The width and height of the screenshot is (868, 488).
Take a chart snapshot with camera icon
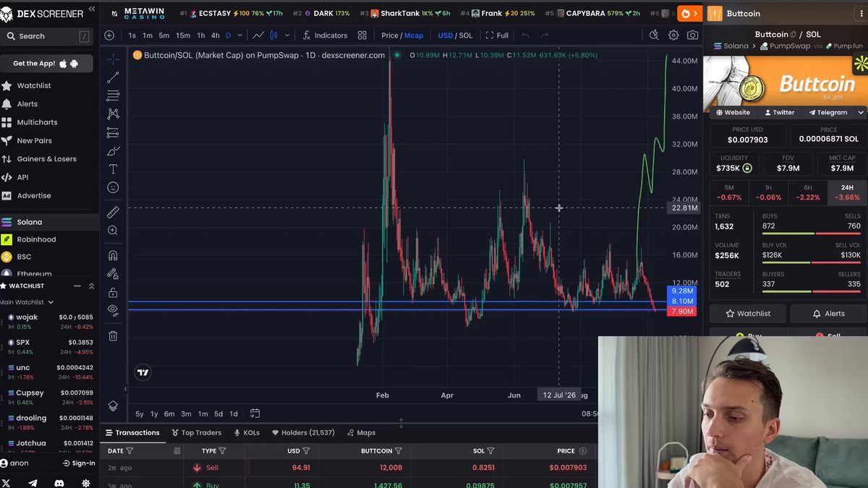(x=693, y=35)
